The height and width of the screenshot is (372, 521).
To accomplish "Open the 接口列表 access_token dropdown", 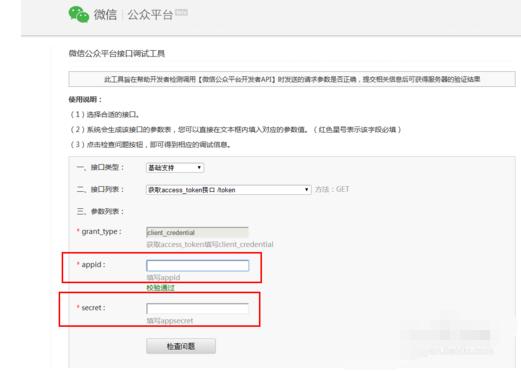I will pyautogui.click(x=228, y=190).
